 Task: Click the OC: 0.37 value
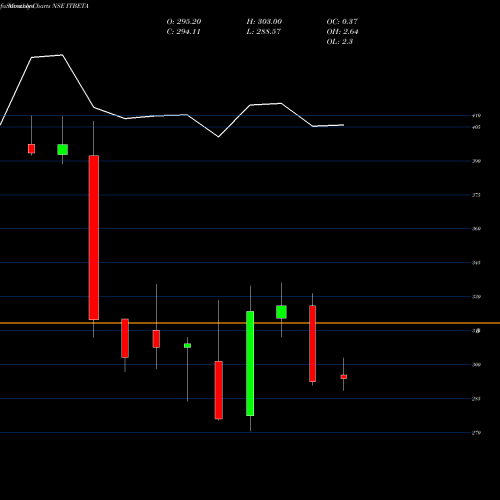pos(342,22)
